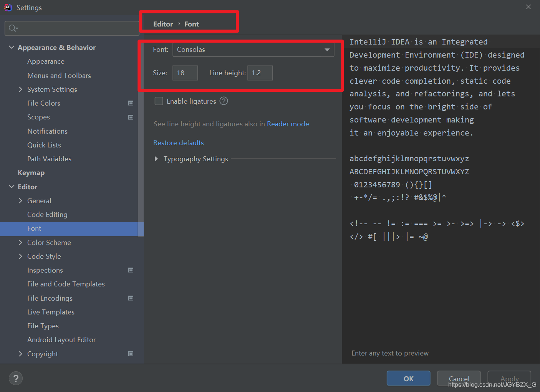Open Live Templates settings
This screenshot has width=540, height=392.
[51, 312]
